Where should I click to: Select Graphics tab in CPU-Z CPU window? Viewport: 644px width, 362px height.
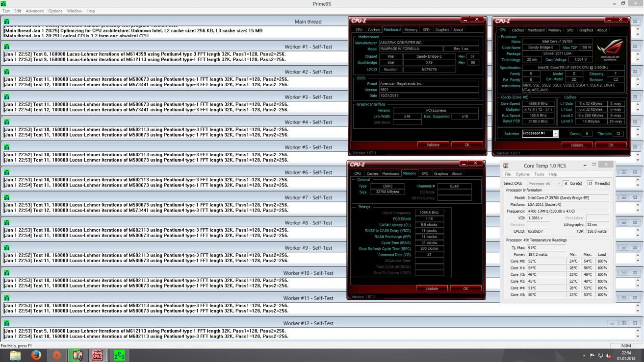586,30
